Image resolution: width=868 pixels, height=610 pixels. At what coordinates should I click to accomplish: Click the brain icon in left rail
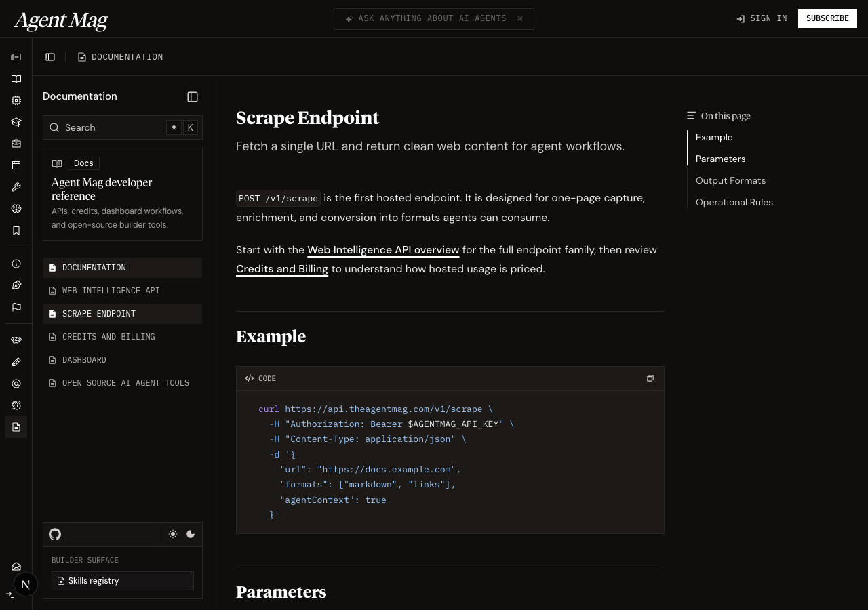(16, 209)
